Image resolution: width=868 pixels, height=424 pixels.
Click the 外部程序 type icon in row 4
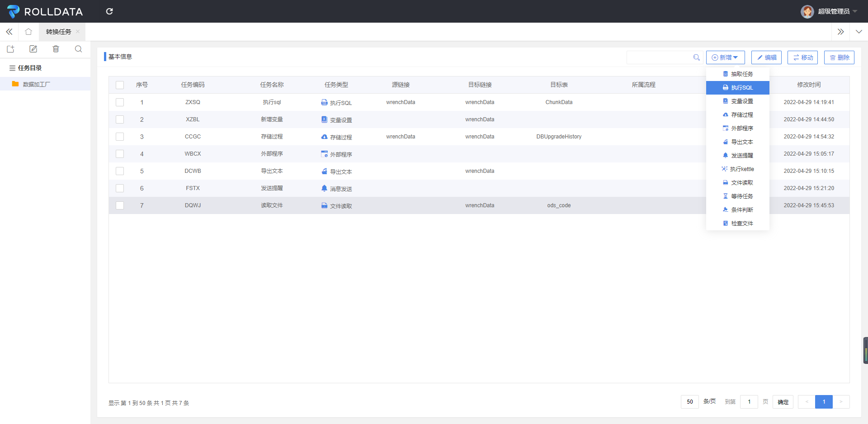(324, 154)
